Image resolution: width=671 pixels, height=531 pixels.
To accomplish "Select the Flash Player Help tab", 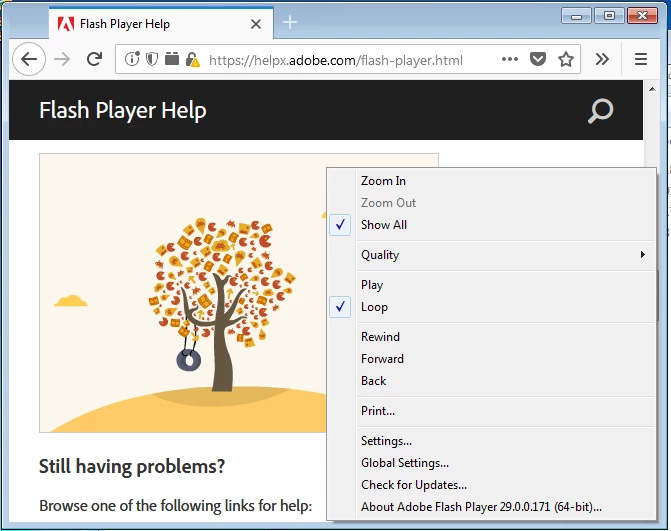I will (161, 23).
